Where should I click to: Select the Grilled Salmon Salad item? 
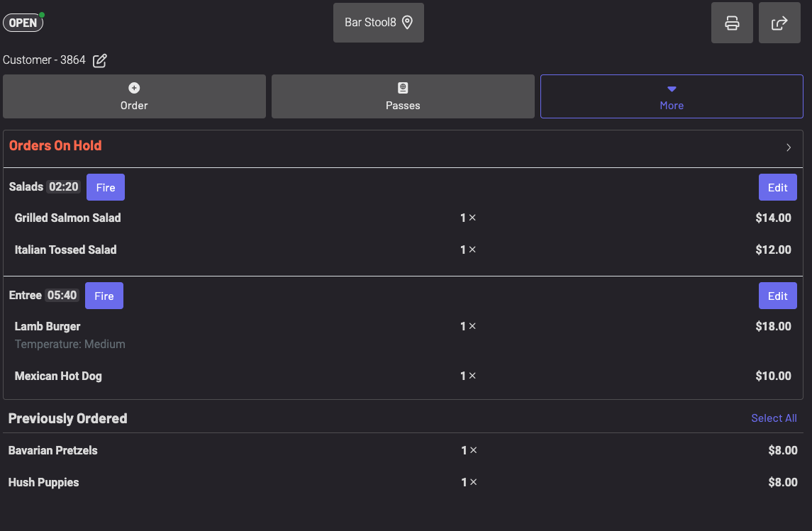tap(68, 218)
